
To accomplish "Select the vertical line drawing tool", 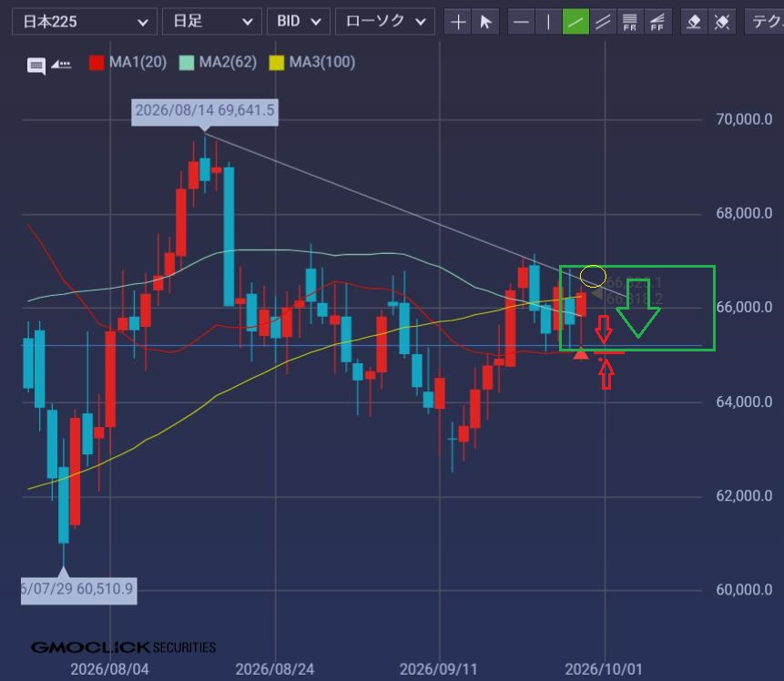I will (548, 22).
